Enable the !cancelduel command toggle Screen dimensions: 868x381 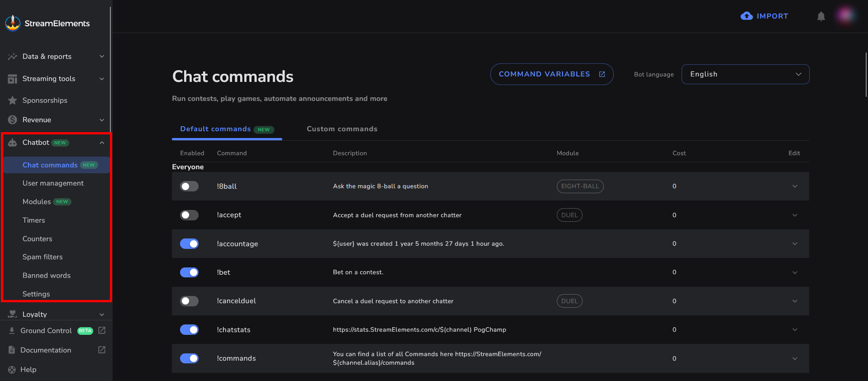(189, 301)
